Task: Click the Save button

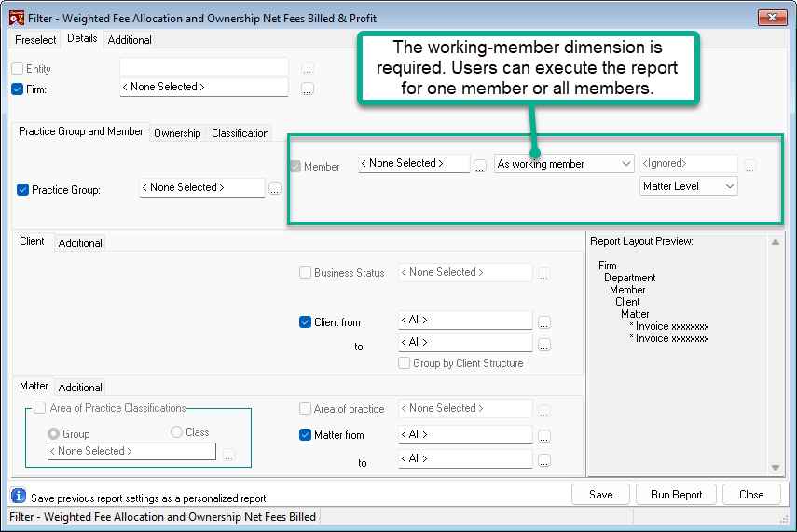Action: (601, 495)
